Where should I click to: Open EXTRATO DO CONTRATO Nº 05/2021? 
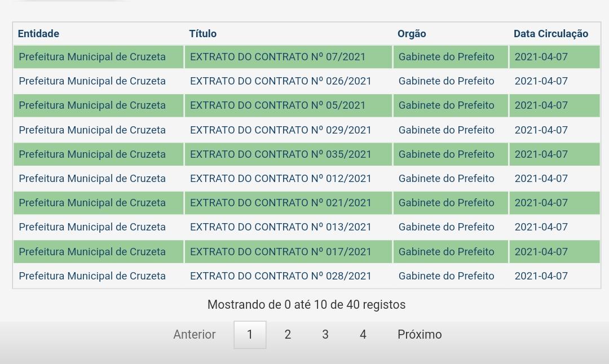point(277,105)
